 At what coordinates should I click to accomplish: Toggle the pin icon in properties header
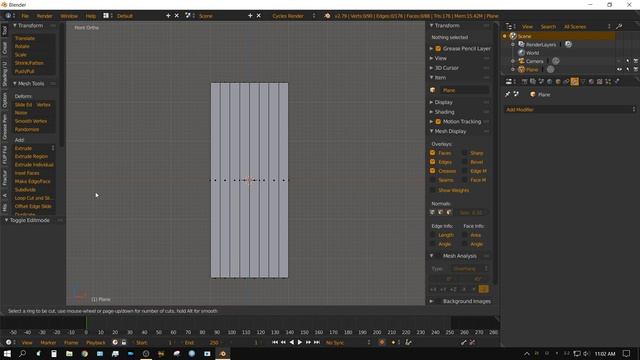(x=508, y=94)
